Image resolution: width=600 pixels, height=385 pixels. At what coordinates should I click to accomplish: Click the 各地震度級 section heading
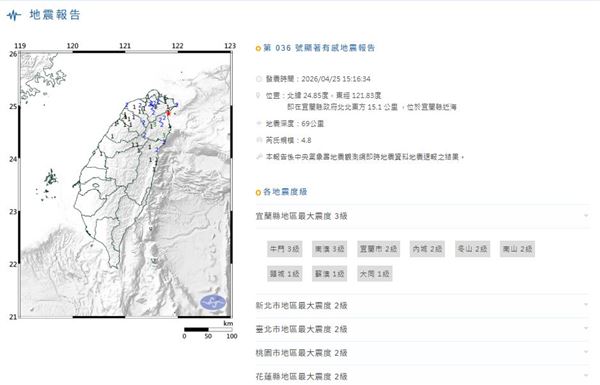tap(285, 192)
